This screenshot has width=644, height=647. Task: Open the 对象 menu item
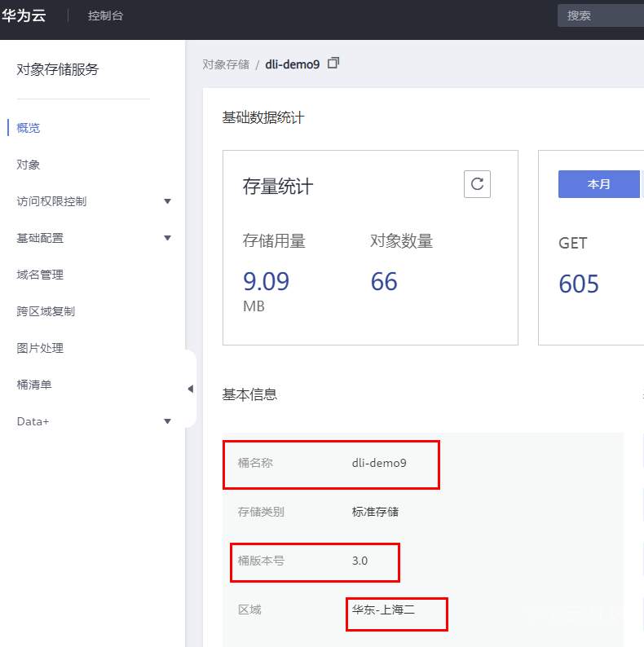[28, 165]
